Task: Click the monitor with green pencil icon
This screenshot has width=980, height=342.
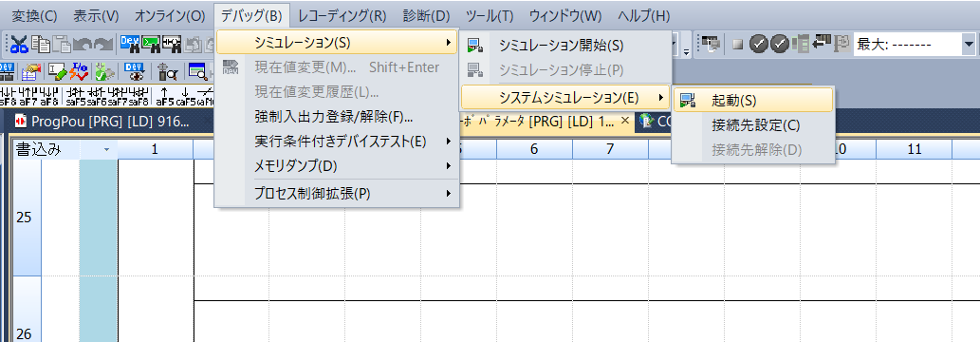Action: pos(58,71)
